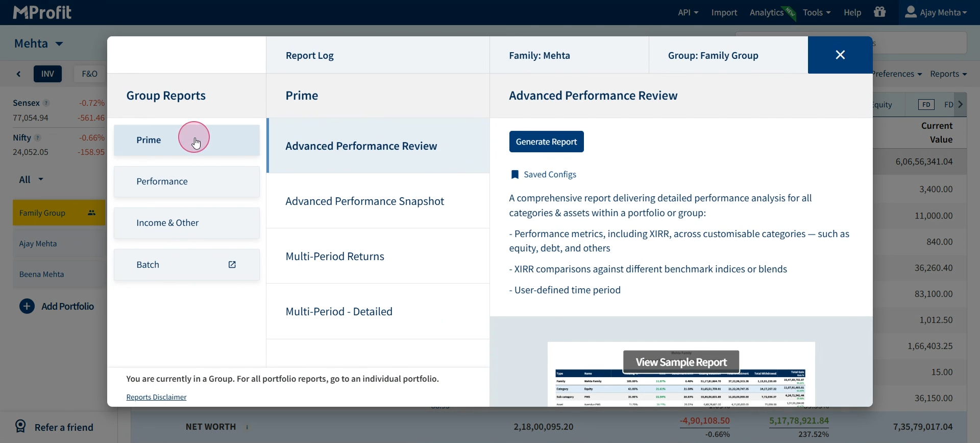Screen dimensions: 980x443
Task: Click the Ajay Mehta user avatar icon
Action: tap(911, 12)
